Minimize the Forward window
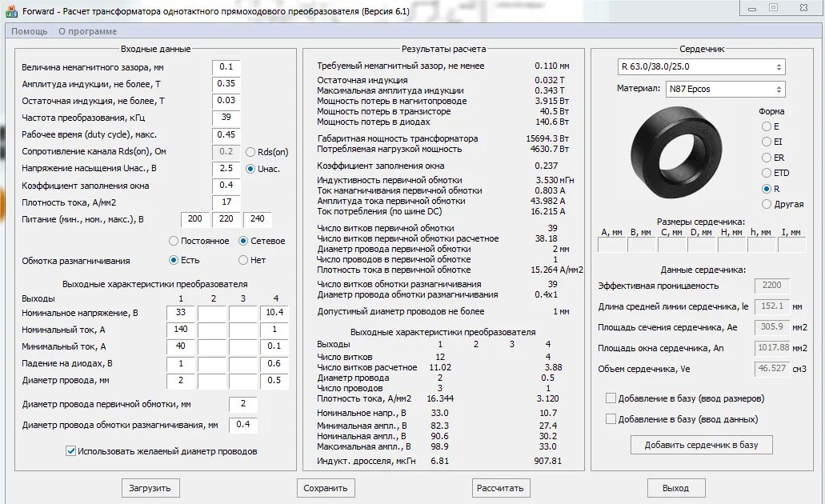The width and height of the screenshot is (825, 504). 752,9
